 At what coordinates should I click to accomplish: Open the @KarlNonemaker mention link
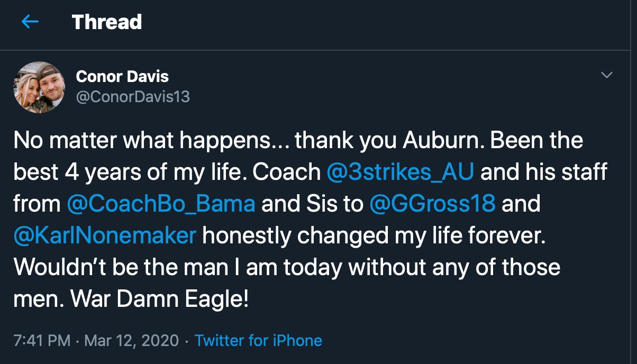pos(105,235)
